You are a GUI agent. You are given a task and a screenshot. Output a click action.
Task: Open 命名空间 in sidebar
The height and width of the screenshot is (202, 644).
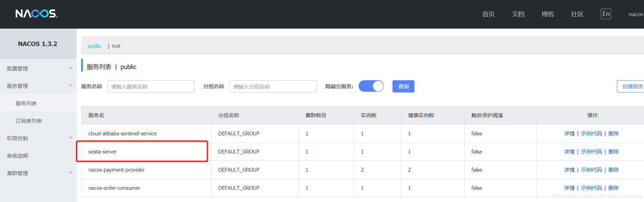(x=38, y=156)
